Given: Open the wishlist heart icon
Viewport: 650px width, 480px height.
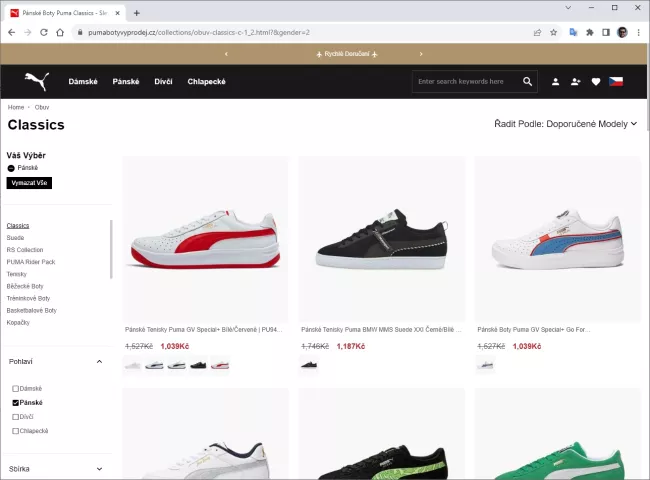Looking at the screenshot, I should (x=596, y=82).
